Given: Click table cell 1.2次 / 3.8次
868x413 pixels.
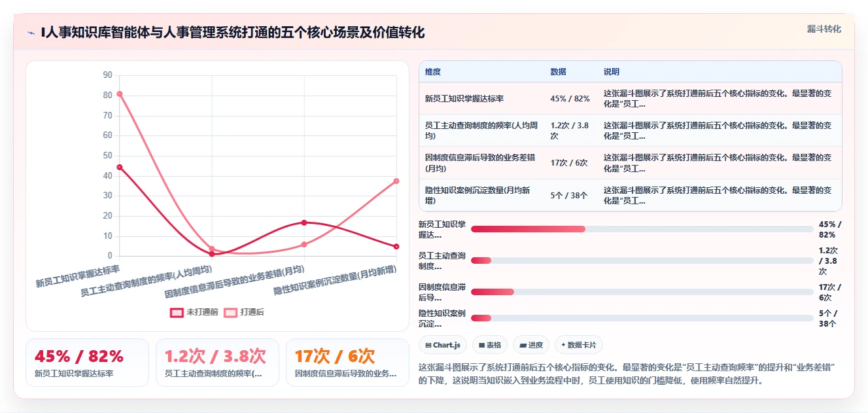Looking at the screenshot, I should (x=571, y=130).
